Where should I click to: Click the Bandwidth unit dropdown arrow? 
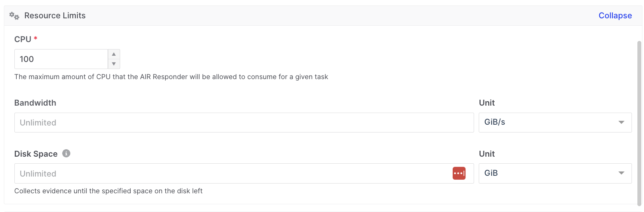621,122
